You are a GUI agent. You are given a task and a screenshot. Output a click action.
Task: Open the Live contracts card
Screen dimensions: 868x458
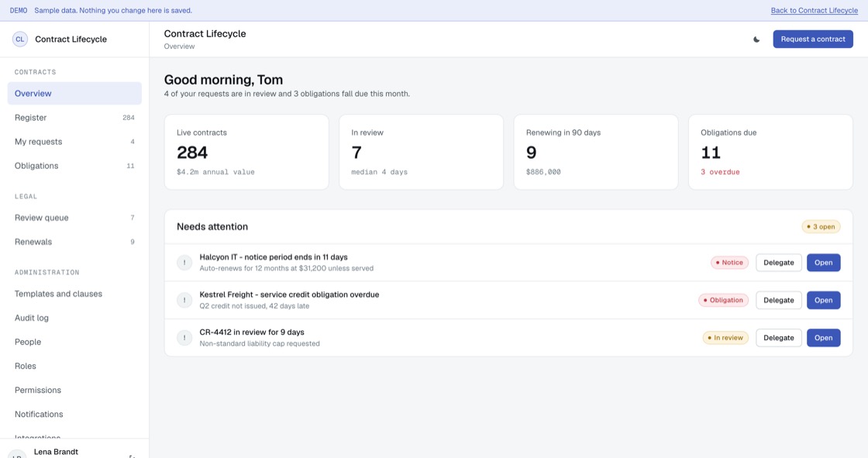[246, 153]
